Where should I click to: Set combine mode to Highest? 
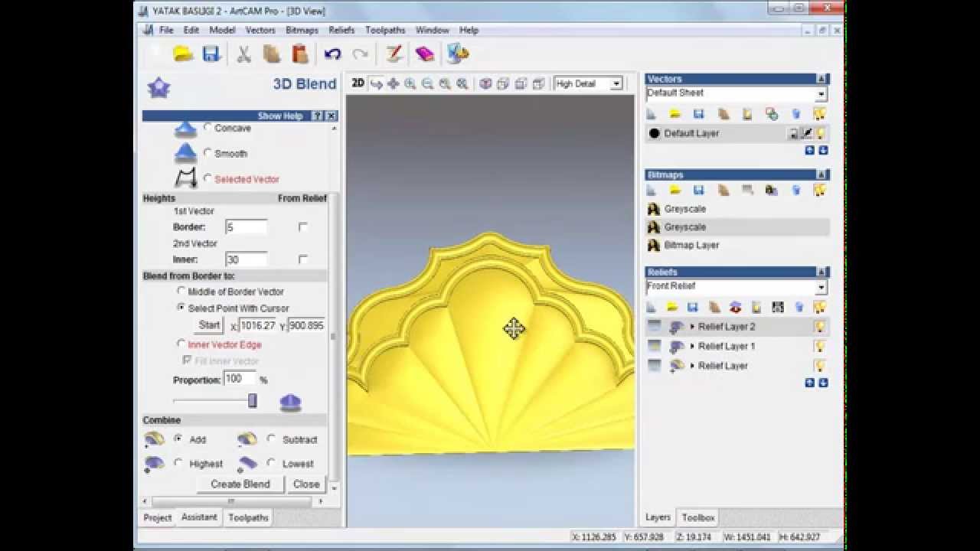pyautogui.click(x=178, y=463)
